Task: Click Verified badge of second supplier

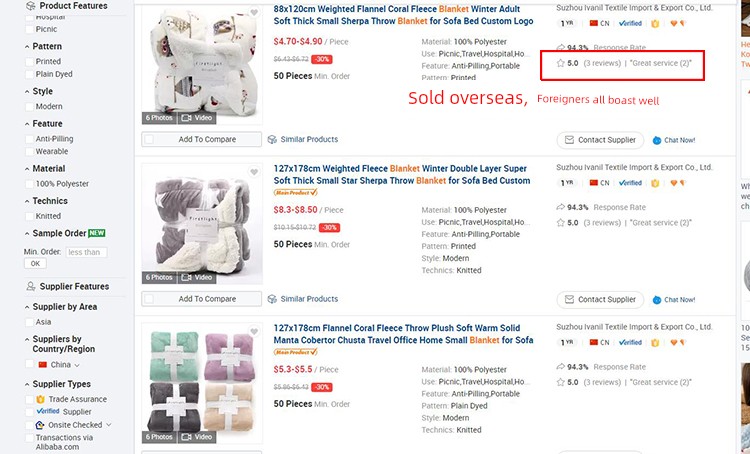Action: 630,183
